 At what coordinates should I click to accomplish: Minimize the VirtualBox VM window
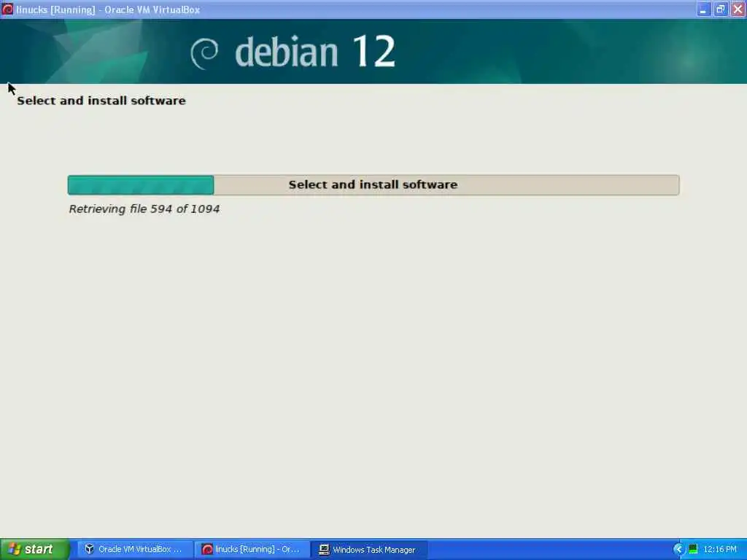tap(703, 9)
